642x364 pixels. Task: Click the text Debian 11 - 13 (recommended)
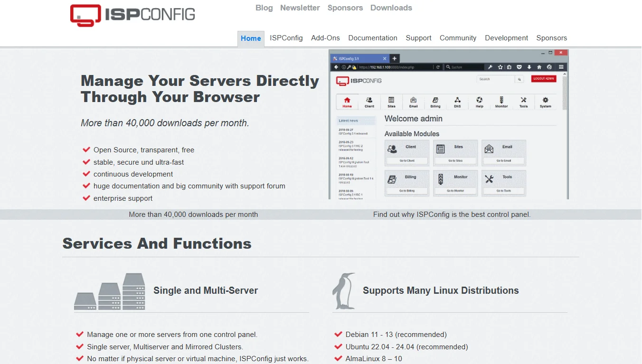[396, 335]
